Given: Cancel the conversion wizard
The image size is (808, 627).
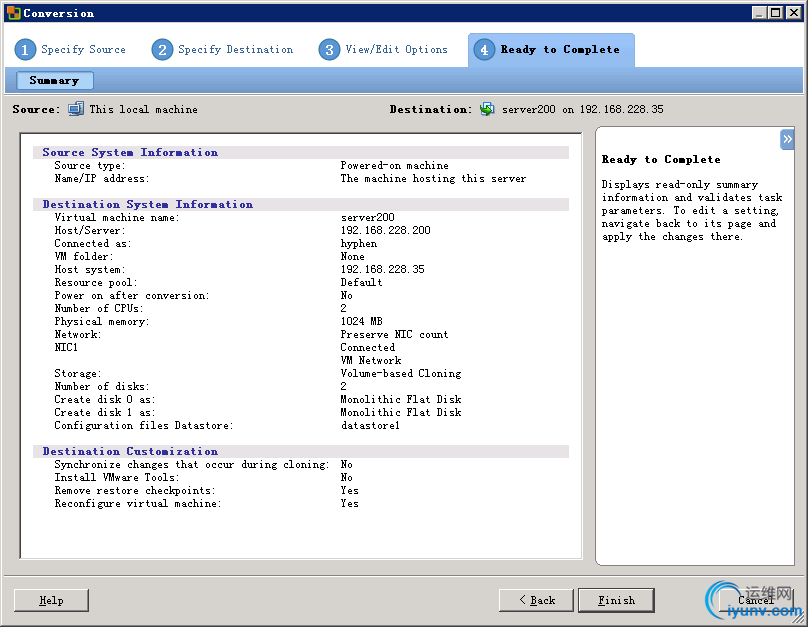Looking at the screenshot, I should 756,600.
